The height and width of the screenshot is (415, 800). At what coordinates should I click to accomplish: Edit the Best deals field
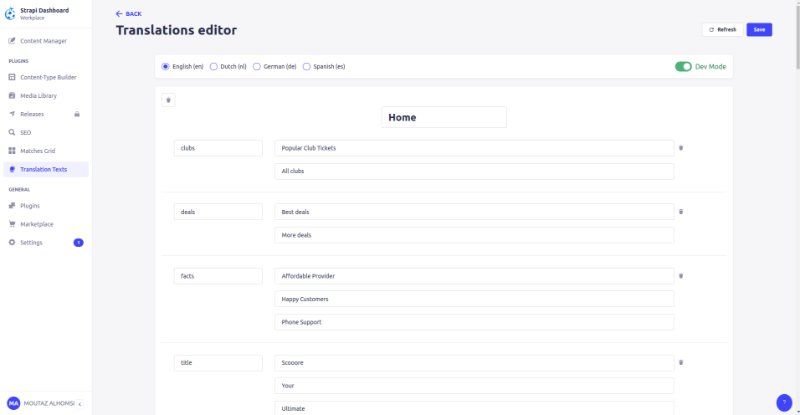tap(474, 212)
